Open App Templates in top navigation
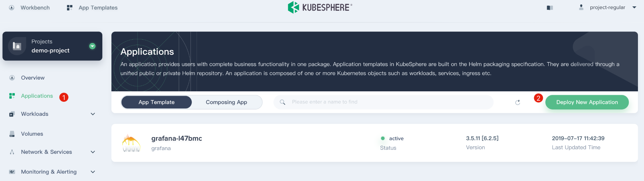Screen dimensions: 644x181 click(x=98, y=8)
